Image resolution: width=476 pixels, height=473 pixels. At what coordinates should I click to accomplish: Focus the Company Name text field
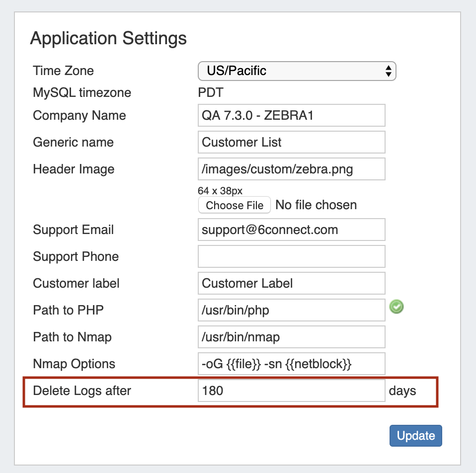[x=291, y=116]
